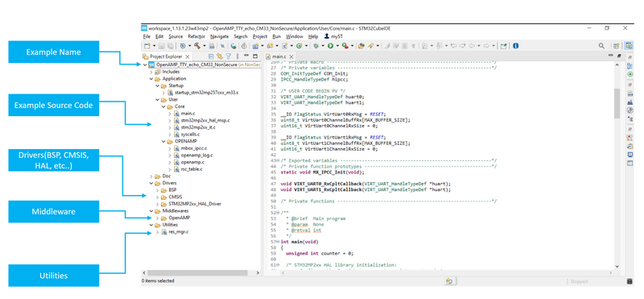Click the Back navigation arrow icon
This screenshot has width=644, height=299.
[x=472, y=46]
